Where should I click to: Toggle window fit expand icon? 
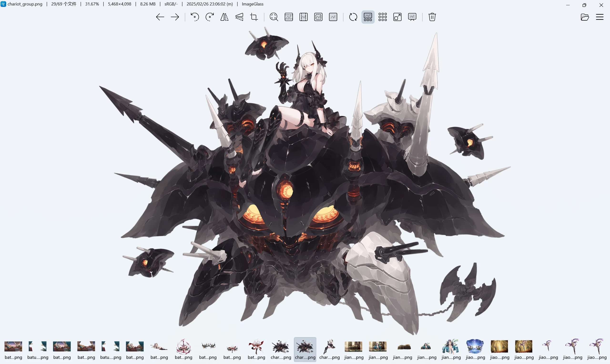[x=397, y=17]
